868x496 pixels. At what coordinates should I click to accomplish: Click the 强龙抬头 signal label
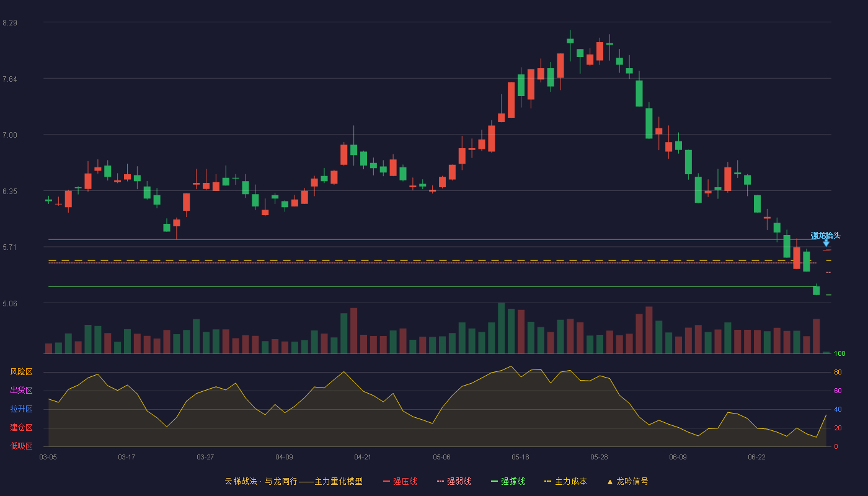[825, 236]
